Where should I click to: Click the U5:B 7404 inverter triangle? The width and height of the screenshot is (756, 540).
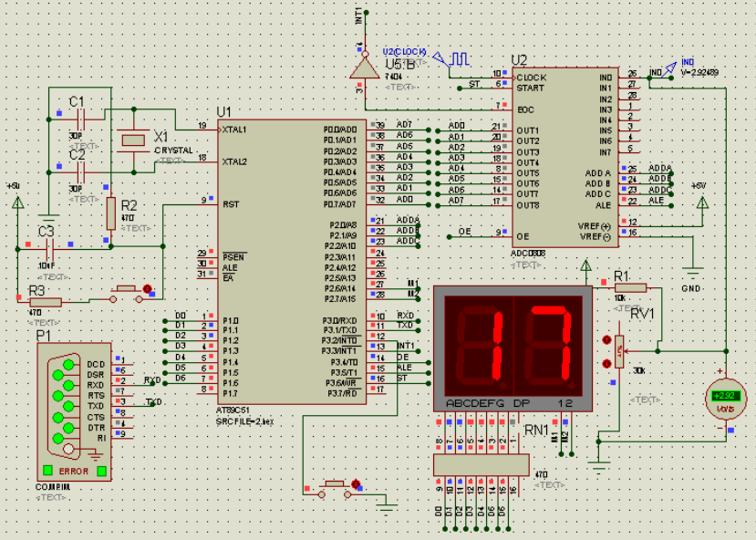point(365,68)
